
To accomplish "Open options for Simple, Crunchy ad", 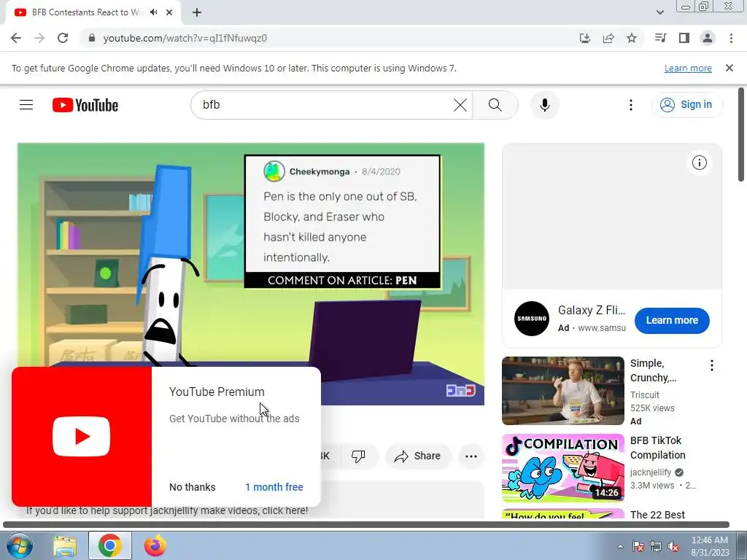I will point(712,365).
